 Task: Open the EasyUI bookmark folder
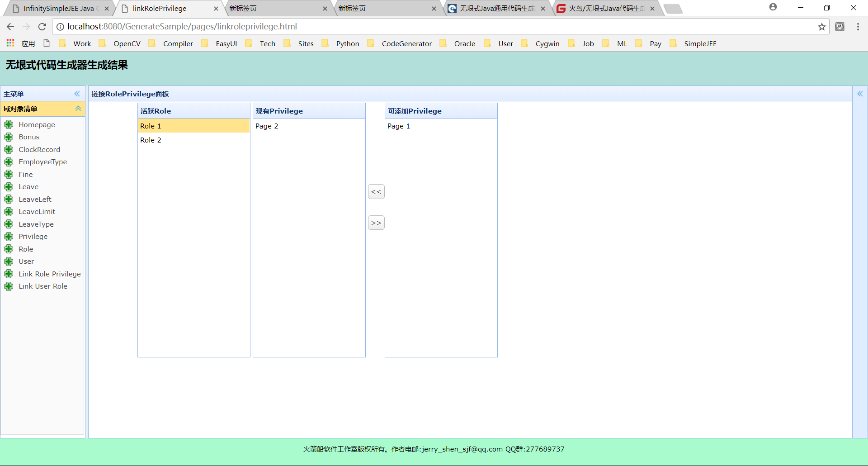219,43
